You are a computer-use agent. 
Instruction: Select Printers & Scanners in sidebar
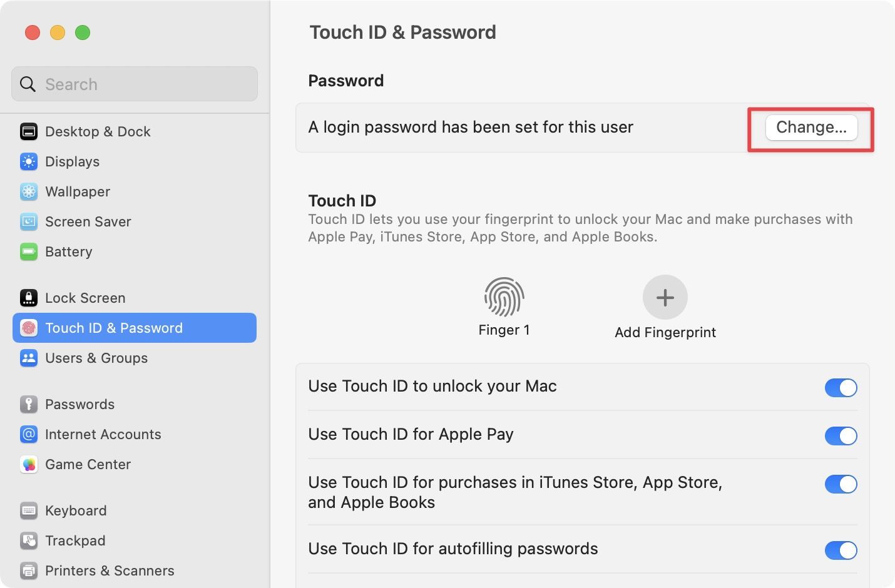(x=29, y=570)
